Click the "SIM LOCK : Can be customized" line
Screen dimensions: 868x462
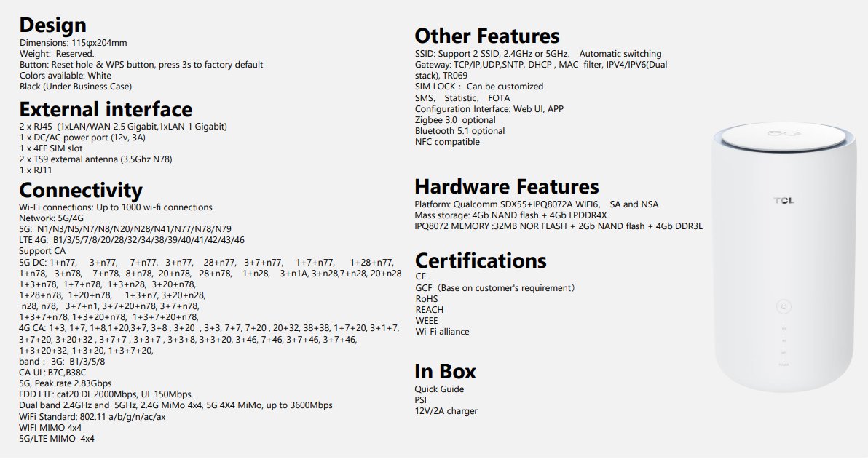[479, 87]
